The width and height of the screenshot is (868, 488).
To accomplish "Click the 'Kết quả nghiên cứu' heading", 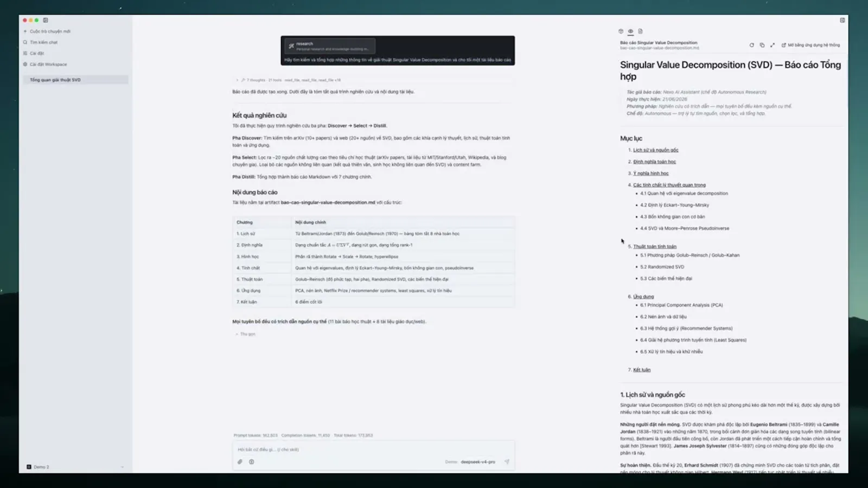I will click(259, 115).
